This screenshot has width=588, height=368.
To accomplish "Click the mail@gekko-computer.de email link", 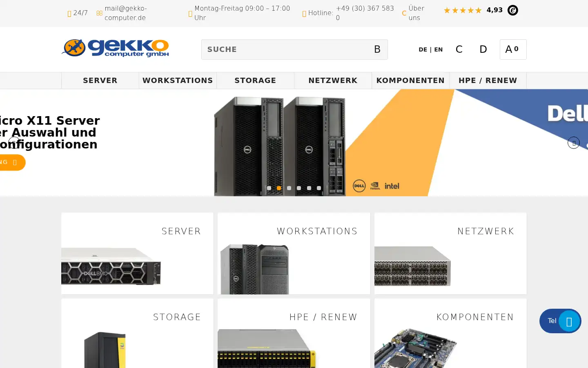I will click(126, 13).
